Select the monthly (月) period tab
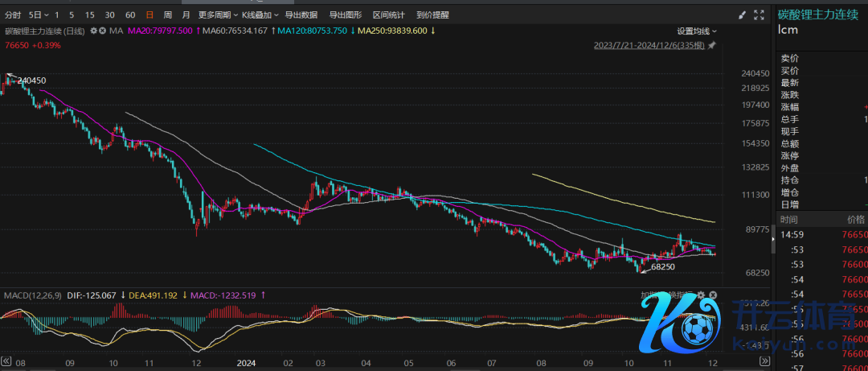The image size is (868, 371). (x=186, y=15)
